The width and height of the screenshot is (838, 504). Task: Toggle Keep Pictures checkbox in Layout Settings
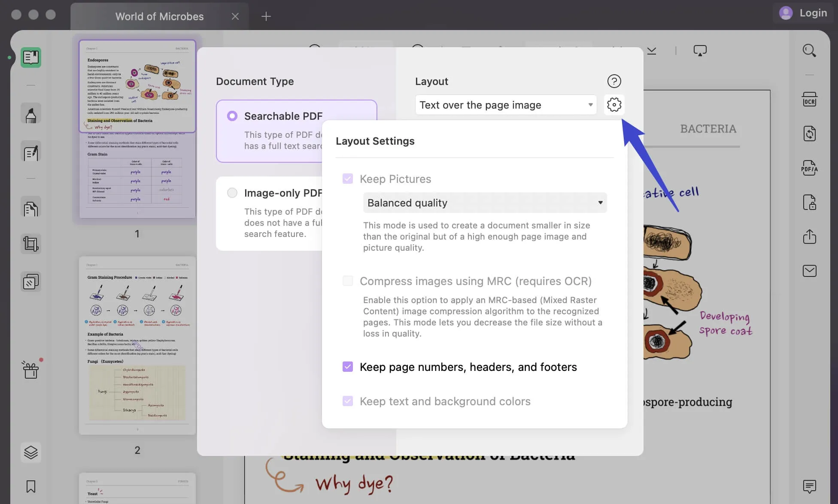[x=347, y=179]
